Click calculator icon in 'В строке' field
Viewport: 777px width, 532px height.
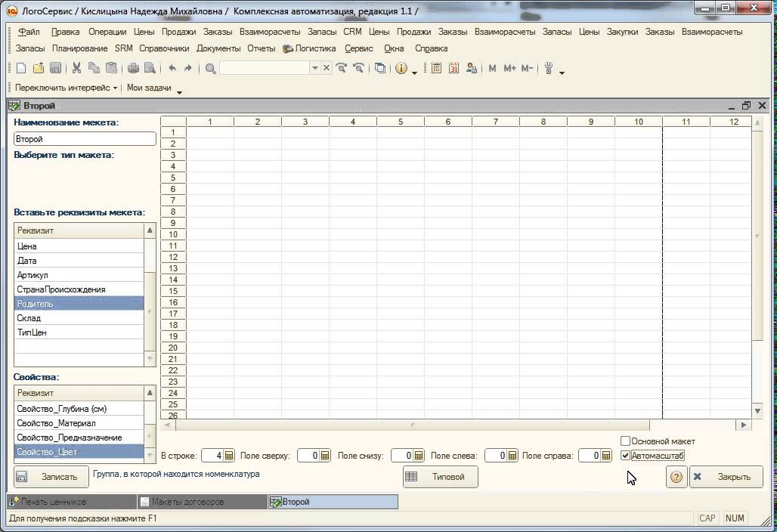coord(229,455)
